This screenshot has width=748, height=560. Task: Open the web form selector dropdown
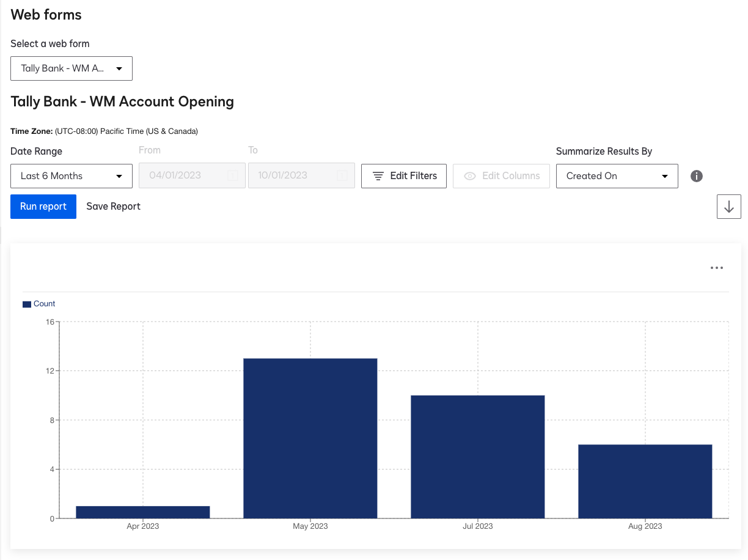[x=71, y=68]
